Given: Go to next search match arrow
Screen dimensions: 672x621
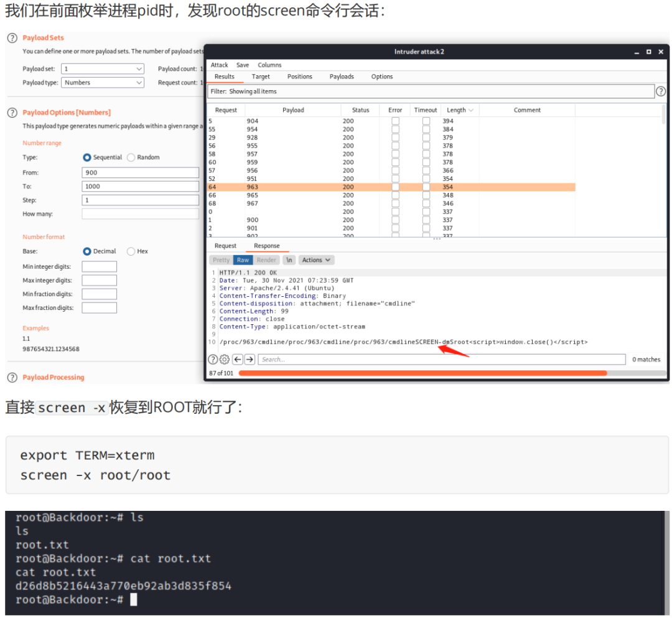Looking at the screenshot, I should tap(250, 360).
